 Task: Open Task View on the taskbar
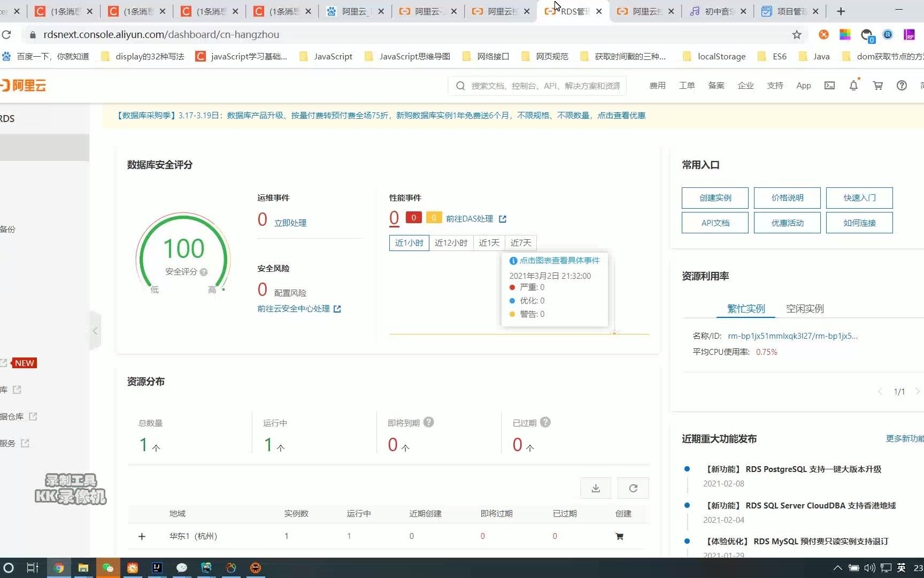click(x=32, y=568)
